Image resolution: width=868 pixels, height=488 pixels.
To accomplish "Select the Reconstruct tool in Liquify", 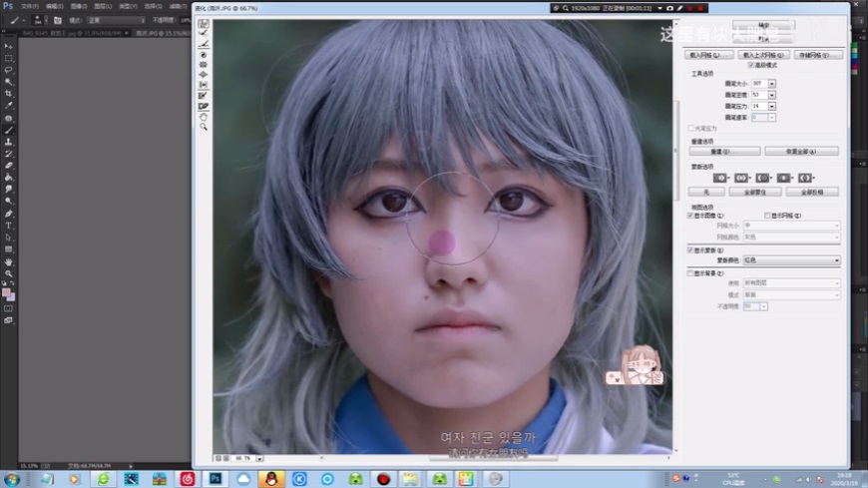I will (x=204, y=34).
